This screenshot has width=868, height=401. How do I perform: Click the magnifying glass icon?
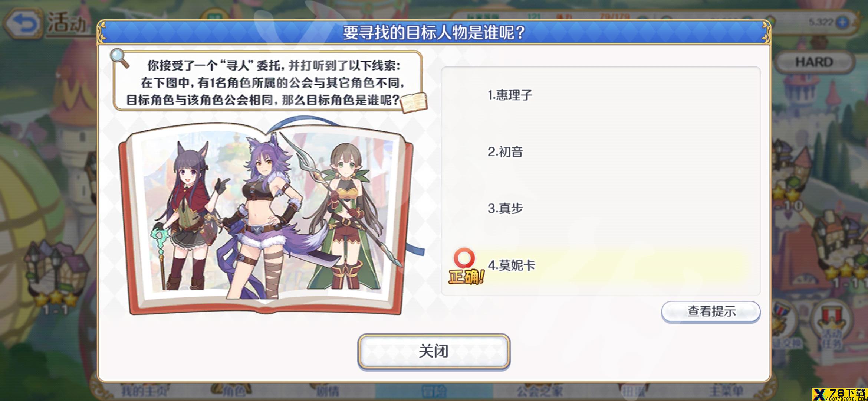pos(120,59)
